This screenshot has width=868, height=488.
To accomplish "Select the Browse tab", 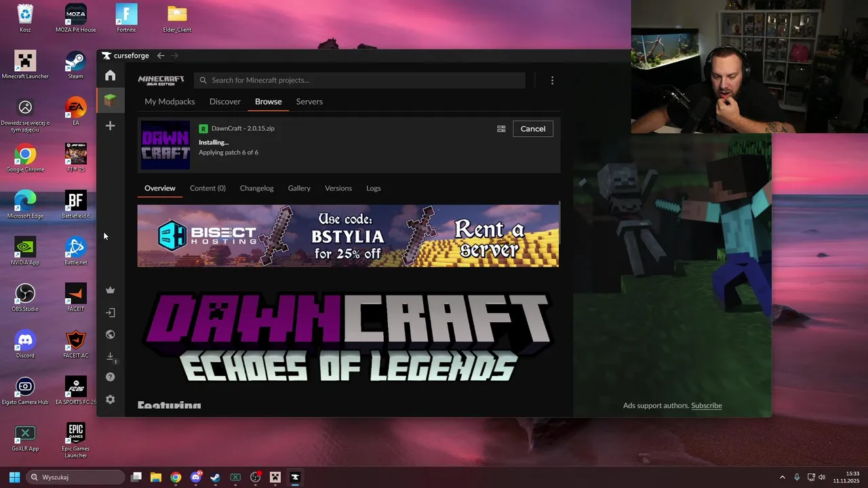I will [269, 102].
